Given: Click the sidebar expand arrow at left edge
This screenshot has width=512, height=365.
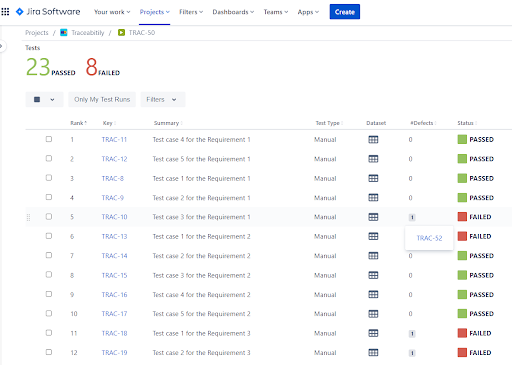Looking at the screenshot, I should tap(2, 46).
